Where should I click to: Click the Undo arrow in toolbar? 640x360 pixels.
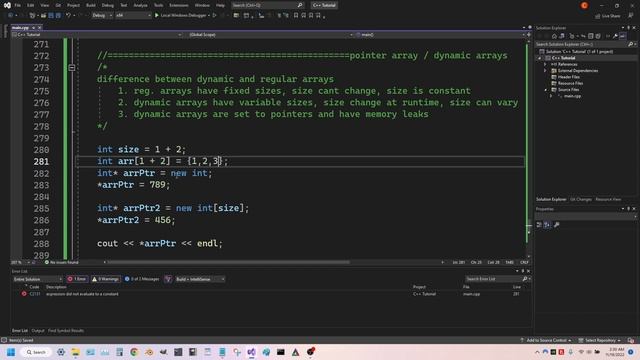(x=68, y=15)
